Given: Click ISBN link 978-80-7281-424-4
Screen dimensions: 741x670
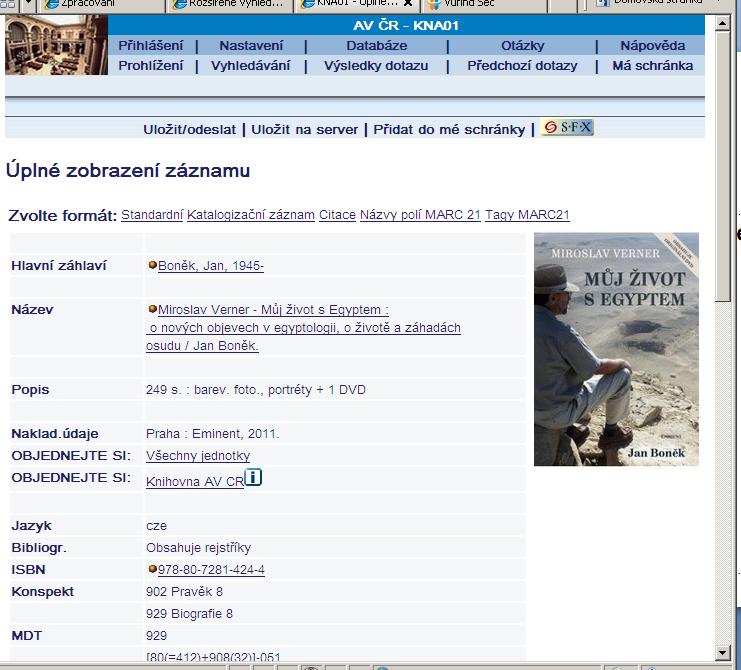Looking at the screenshot, I should (211, 569).
